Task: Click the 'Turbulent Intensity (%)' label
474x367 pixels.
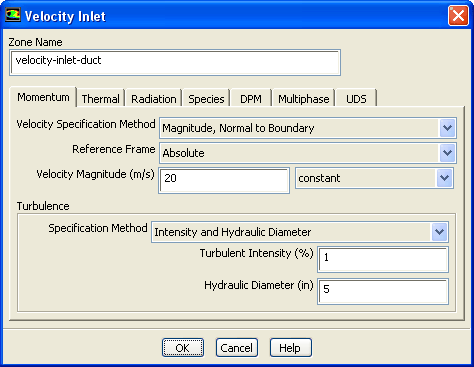Action: point(257,253)
